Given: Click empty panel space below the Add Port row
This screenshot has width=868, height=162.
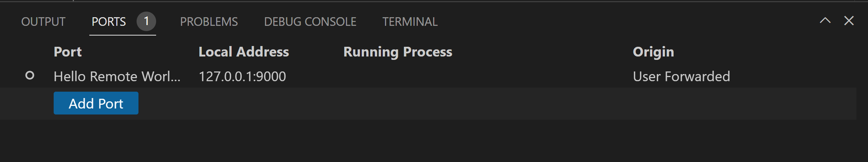Looking at the screenshot, I should (x=432, y=141).
